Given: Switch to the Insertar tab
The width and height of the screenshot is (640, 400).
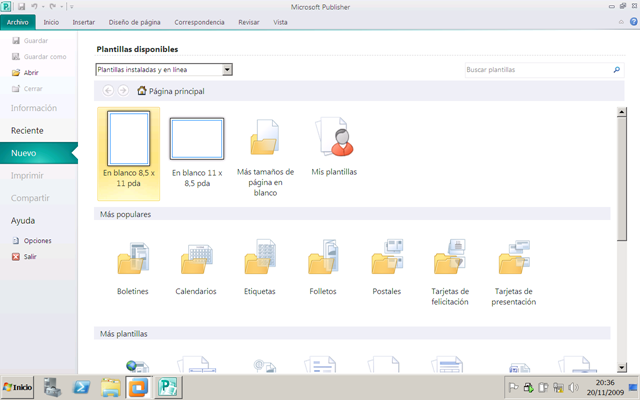Looking at the screenshot, I should pyautogui.click(x=84, y=22).
